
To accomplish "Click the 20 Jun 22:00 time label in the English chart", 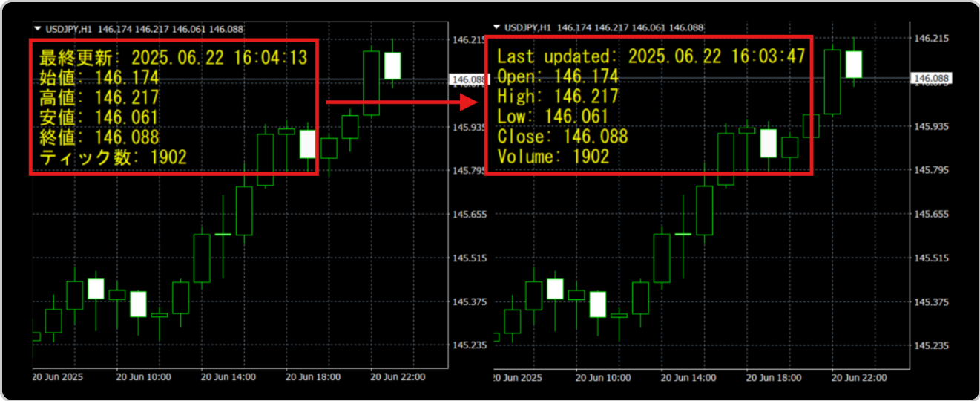I will (859, 378).
